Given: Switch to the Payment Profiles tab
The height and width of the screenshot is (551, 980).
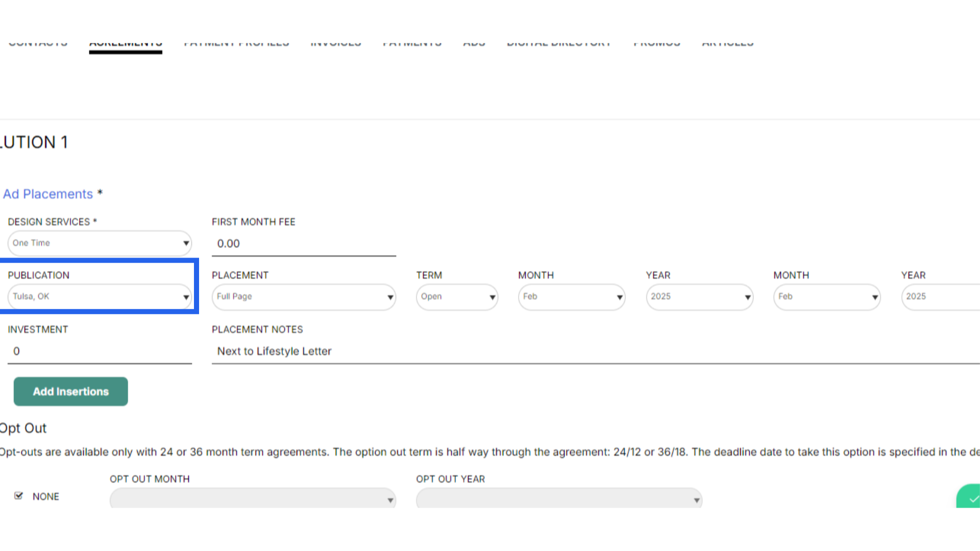Looking at the screenshot, I should 236,44.
